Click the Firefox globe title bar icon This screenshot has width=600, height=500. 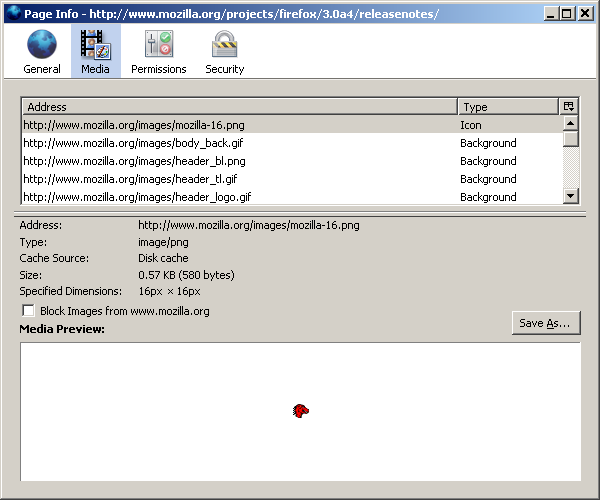(x=14, y=13)
